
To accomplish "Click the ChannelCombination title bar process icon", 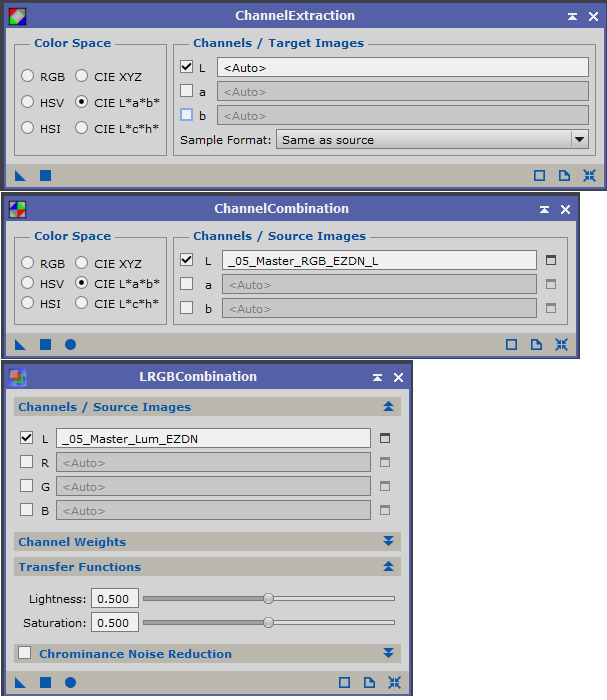I will tap(17, 209).
